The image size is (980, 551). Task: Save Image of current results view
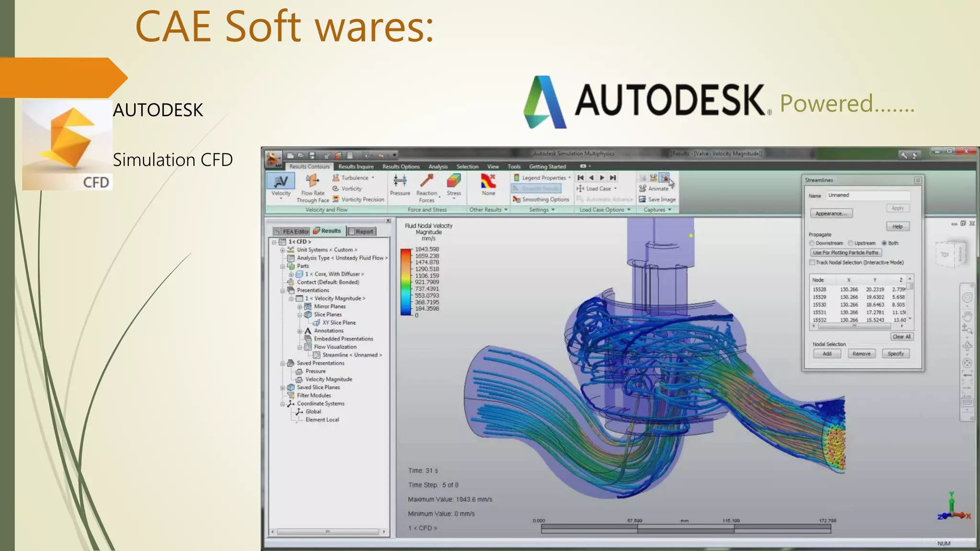(657, 199)
